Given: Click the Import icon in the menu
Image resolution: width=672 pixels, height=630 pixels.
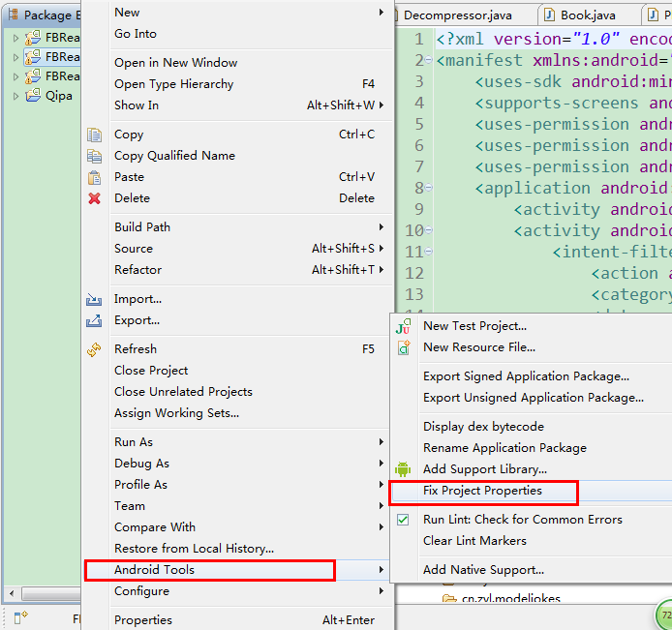Looking at the screenshot, I should pyautogui.click(x=94, y=299).
